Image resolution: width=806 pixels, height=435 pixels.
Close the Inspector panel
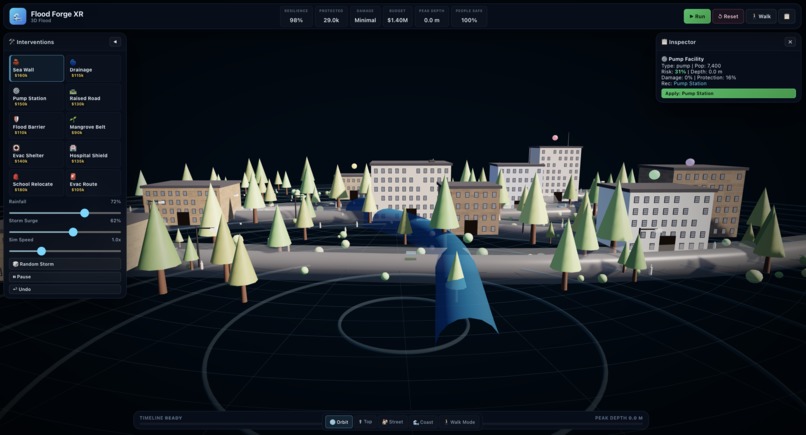[790, 42]
